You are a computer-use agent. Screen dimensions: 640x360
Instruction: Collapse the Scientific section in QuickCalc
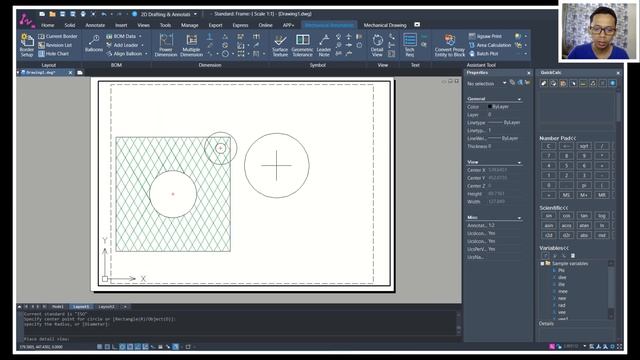click(x=553, y=208)
